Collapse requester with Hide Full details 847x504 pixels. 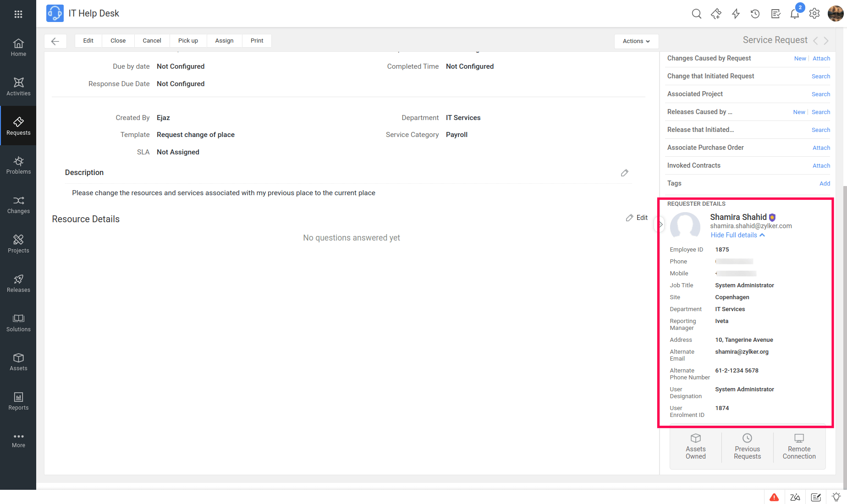point(737,235)
